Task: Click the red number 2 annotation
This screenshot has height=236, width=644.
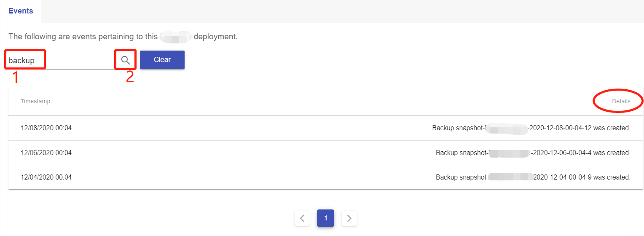Action: point(129,77)
